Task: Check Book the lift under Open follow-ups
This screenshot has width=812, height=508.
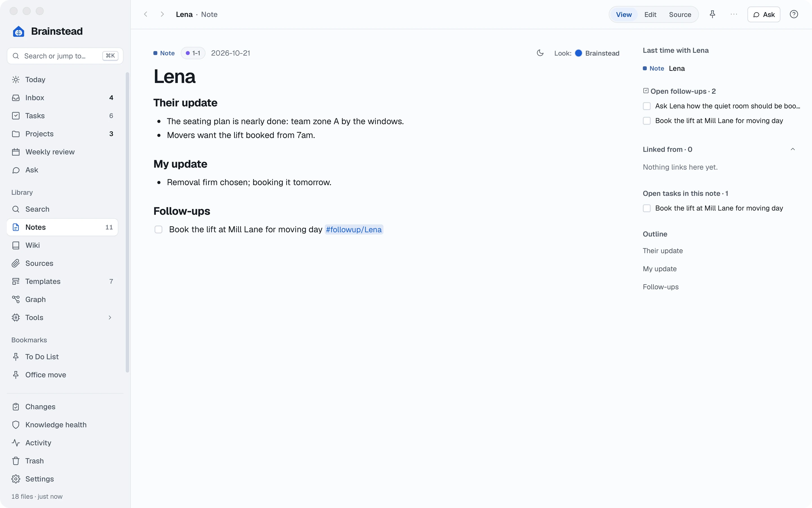Action: pos(646,121)
